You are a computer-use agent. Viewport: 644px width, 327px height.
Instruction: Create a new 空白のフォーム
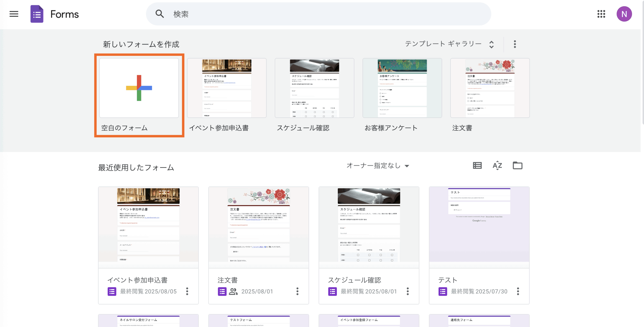tap(139, 88)
